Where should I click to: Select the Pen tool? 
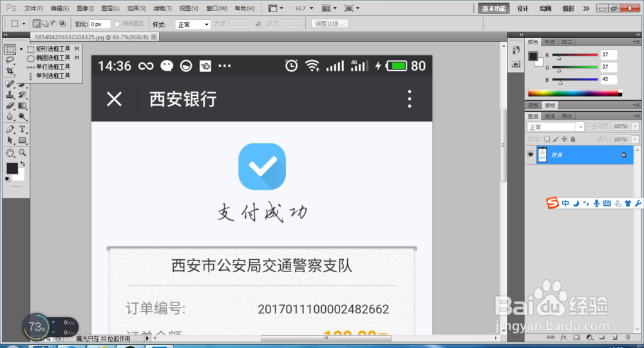[x=10, y=129]
